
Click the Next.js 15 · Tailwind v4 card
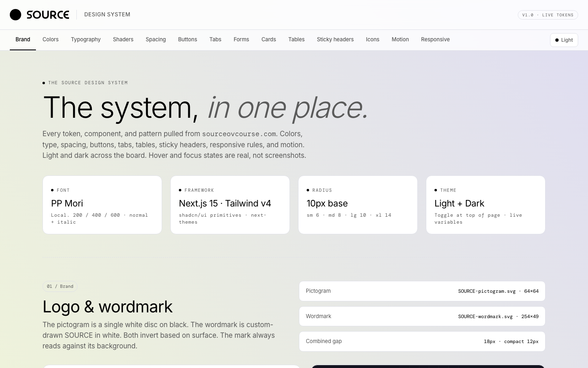[x=230, y=205]
